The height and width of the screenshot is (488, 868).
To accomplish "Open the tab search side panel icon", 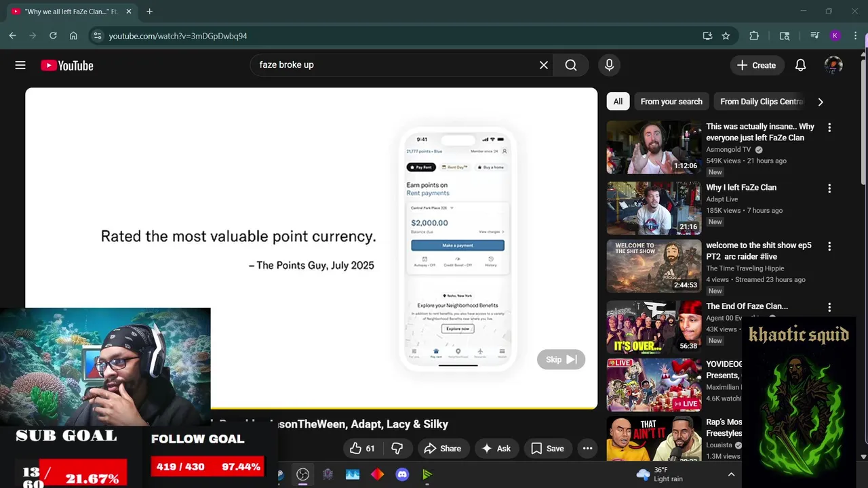I will pos(785,36).
